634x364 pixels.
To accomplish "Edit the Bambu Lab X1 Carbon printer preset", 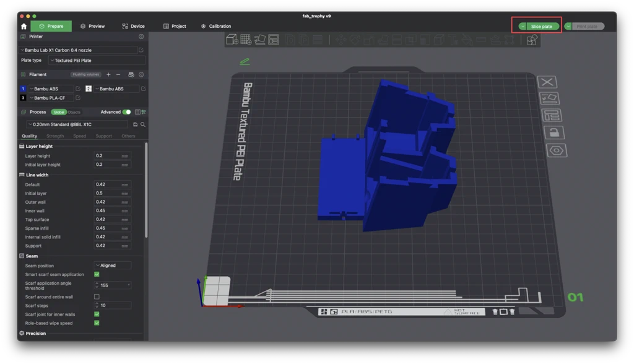I will 141,50.
